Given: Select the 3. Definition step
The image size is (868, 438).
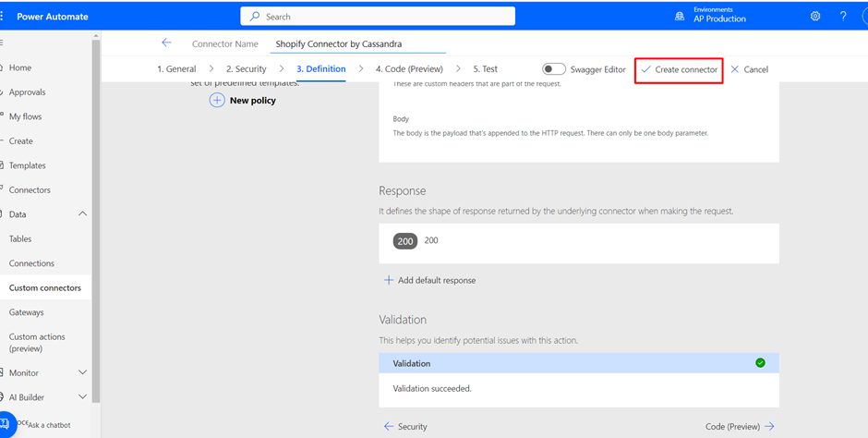Looking at the screenshot, I should (321, 69).
